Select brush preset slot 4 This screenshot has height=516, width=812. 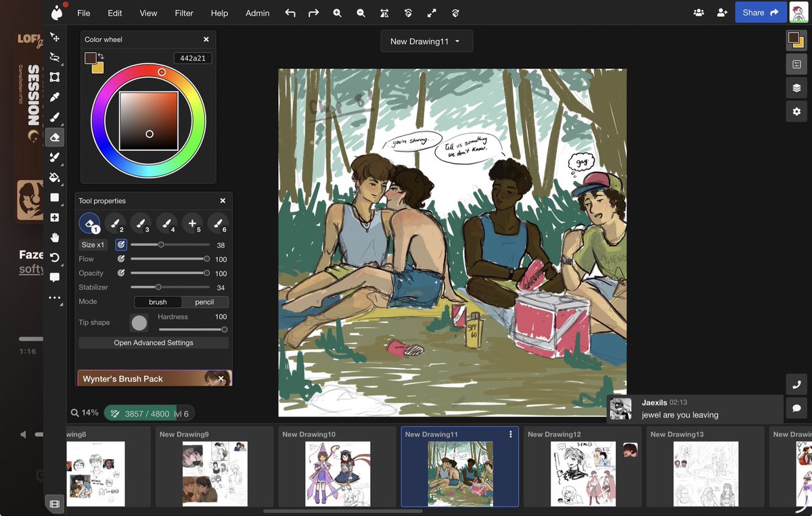pyautogui.click(x=166, y=223)
